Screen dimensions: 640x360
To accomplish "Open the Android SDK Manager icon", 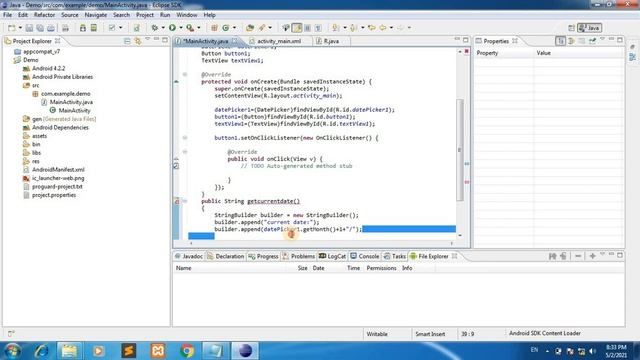I will click(83, 28).
